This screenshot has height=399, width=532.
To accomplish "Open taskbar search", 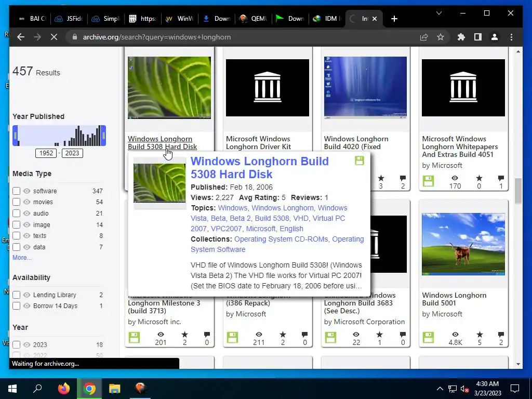I will 37,389.
